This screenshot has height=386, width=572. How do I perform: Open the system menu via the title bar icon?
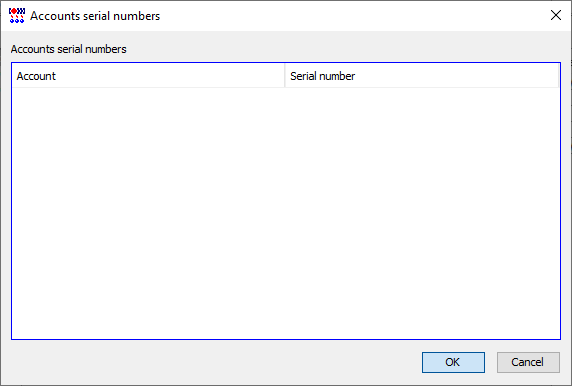(x=17, y=16)
